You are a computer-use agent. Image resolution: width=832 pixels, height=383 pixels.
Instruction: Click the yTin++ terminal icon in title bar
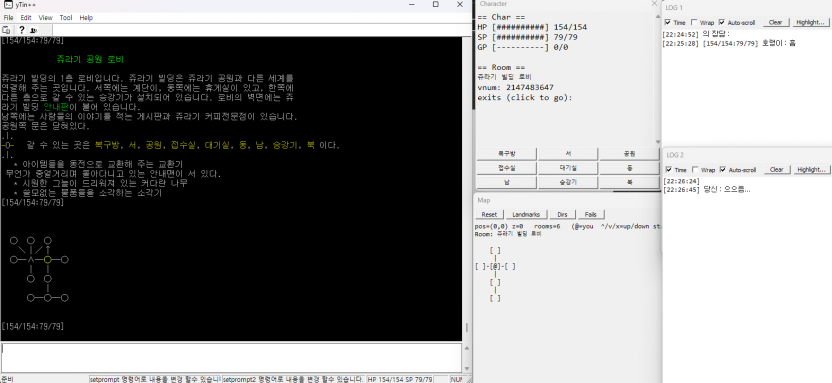tap(7, 5)
